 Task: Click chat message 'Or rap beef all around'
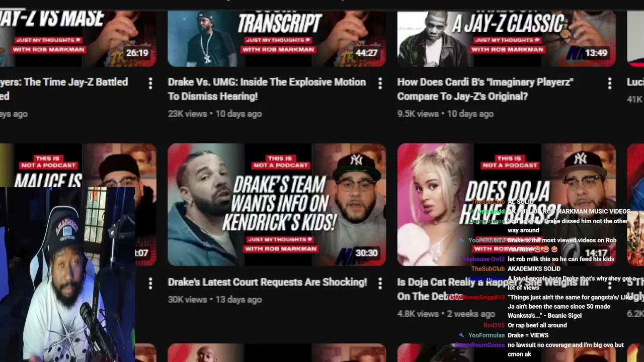point(537,325)
